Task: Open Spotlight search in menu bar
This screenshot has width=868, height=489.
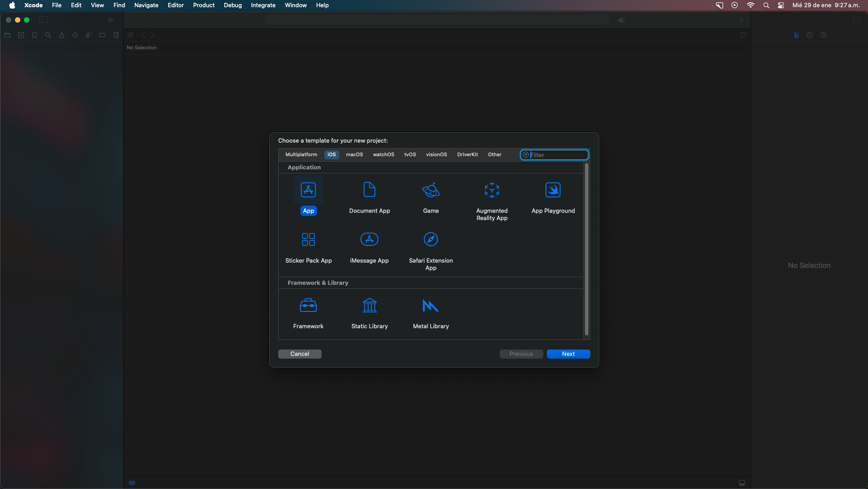Action: pos(766,5)
